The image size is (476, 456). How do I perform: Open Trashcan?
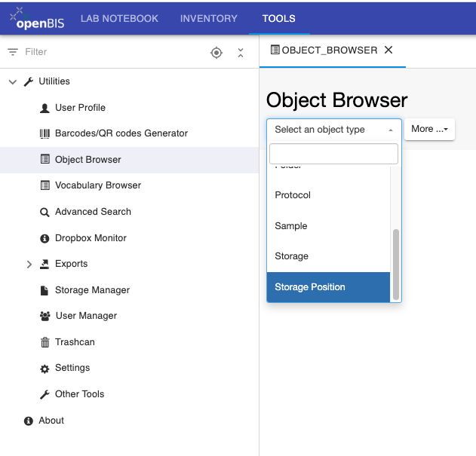point(75,342)
